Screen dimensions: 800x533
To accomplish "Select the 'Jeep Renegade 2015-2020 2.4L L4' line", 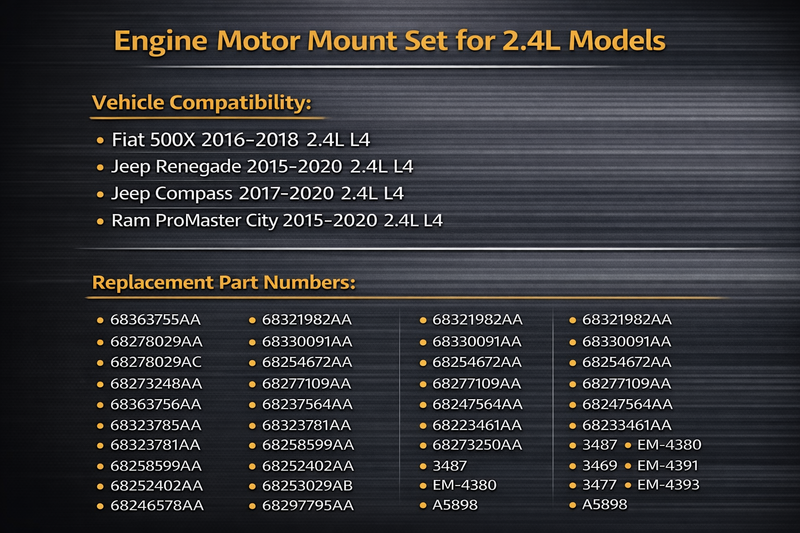I will 262,167.
